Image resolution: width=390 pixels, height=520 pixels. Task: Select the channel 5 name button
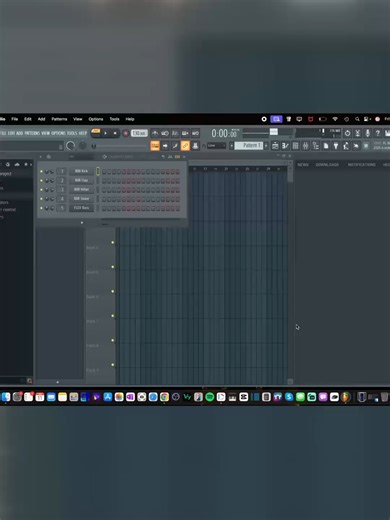81,208
